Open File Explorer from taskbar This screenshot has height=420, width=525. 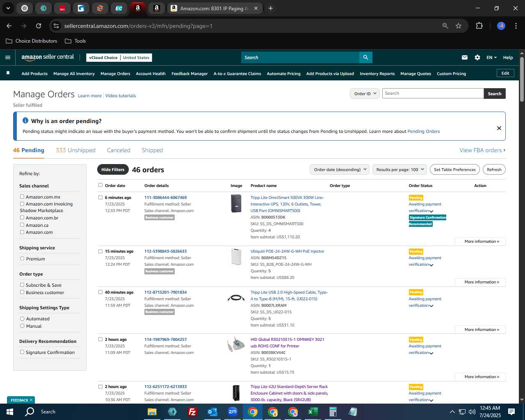tap(152, 412)
